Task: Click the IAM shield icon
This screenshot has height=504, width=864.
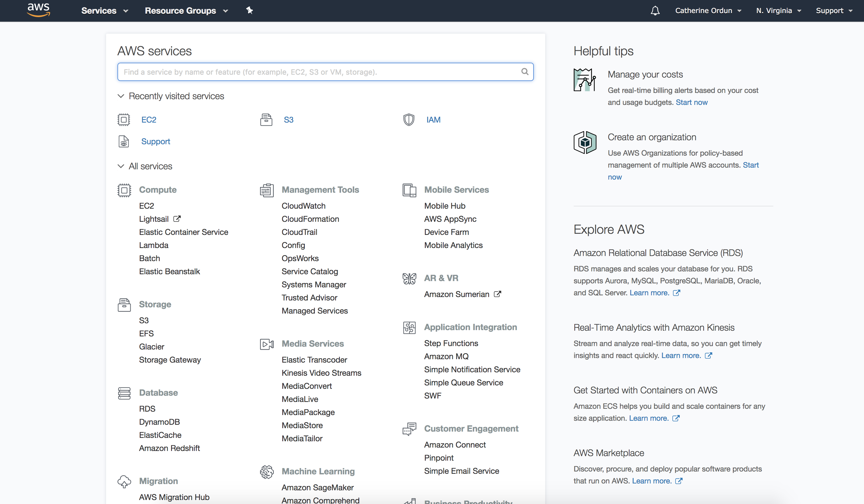Action: tap(409, 120)
